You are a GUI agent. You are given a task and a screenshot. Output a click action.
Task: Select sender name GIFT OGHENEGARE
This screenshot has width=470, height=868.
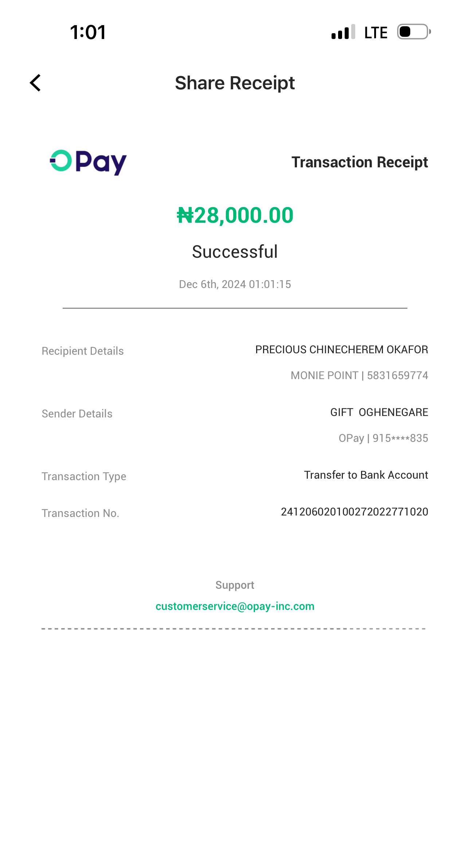(379, 412)
